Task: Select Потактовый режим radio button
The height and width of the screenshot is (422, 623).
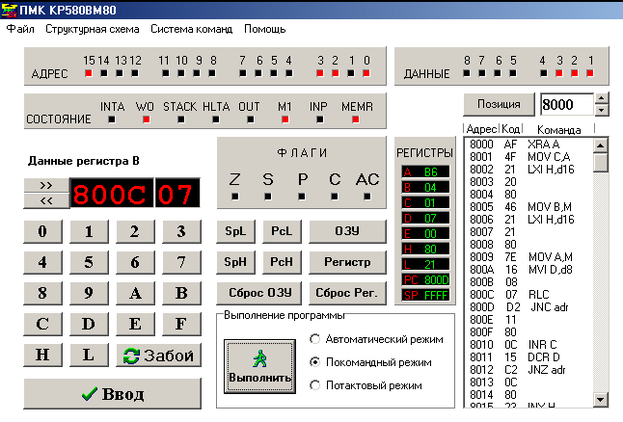Action: click(x=316, y=385)
